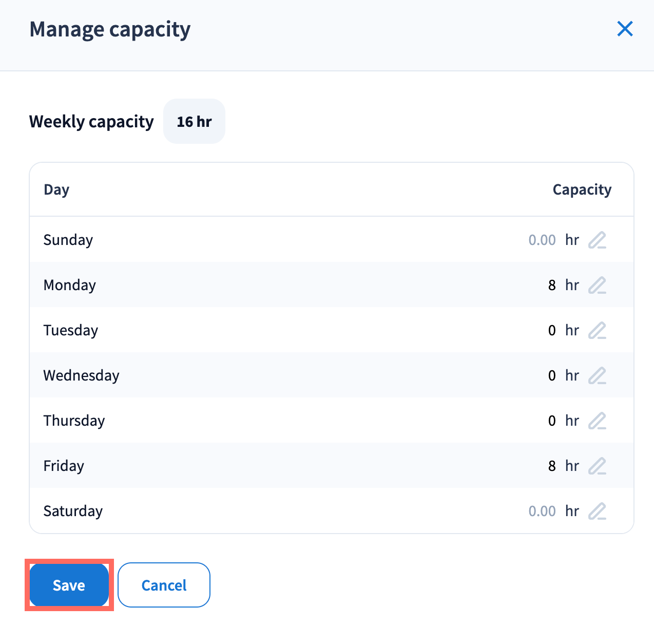Click the edit pencil for Sunday capacity

point(597,240)
